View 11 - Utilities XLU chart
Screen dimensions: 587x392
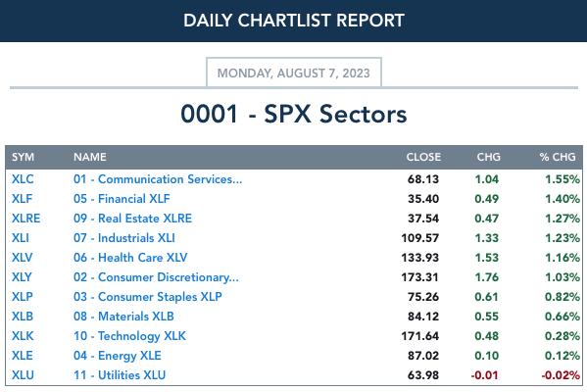point(120,374)
